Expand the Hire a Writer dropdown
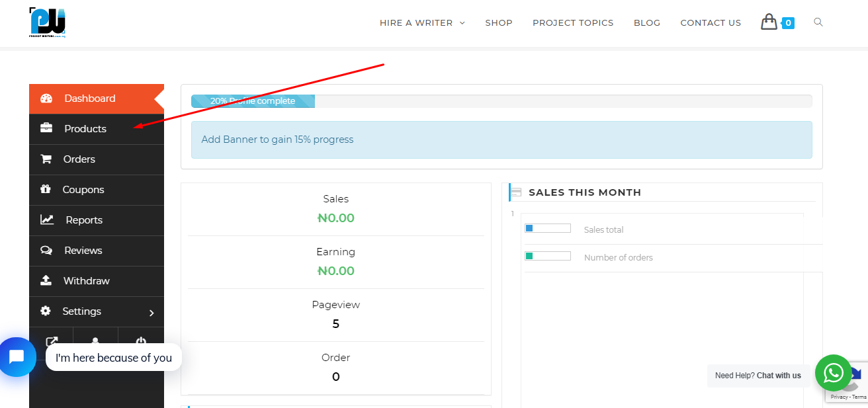 coord(422,22)
